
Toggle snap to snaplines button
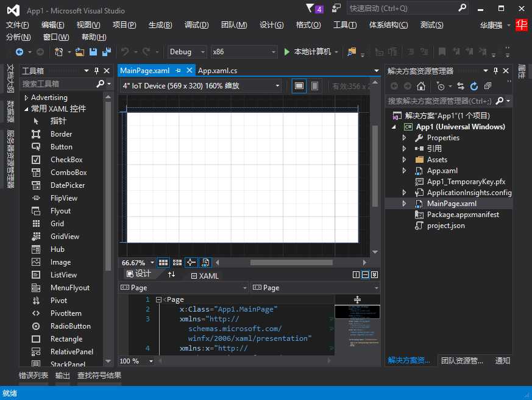[x=191, y=262]
